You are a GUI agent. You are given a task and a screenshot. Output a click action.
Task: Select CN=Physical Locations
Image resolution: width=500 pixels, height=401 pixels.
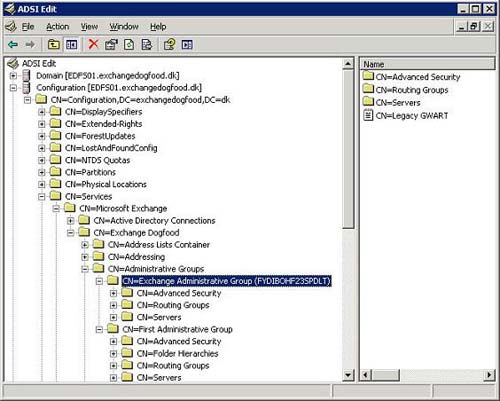tap(106, 184)
